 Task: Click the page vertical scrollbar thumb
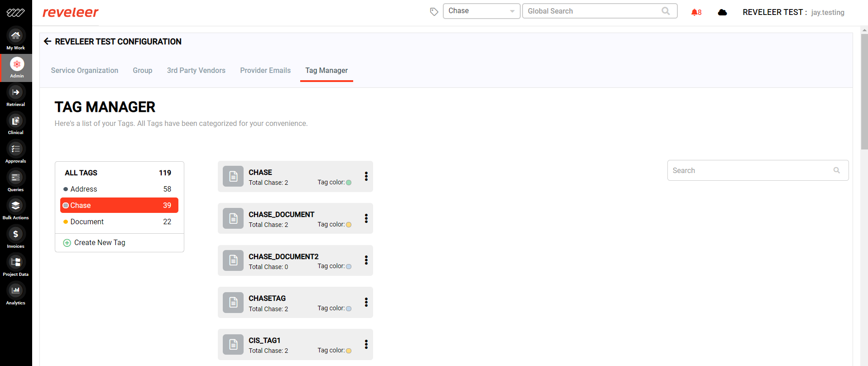tap(864, 91)
